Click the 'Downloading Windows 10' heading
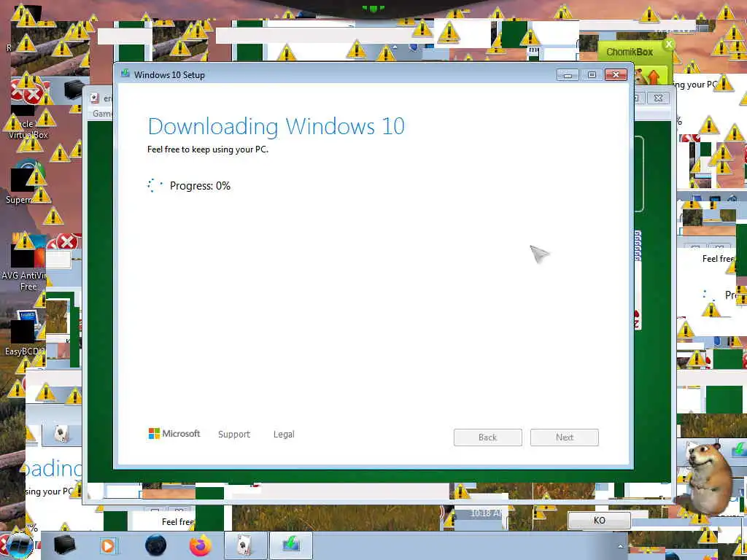747x560 pixels. [276, 126]
